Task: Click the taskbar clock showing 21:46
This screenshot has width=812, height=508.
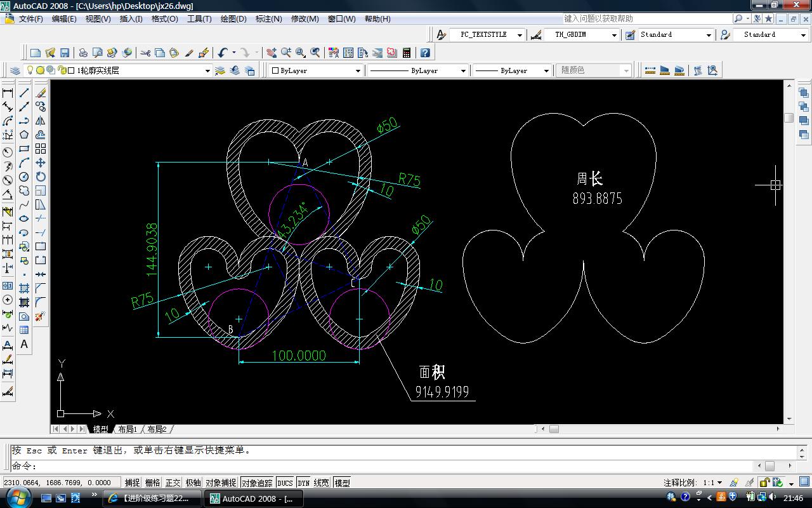Action: [793, 498]
